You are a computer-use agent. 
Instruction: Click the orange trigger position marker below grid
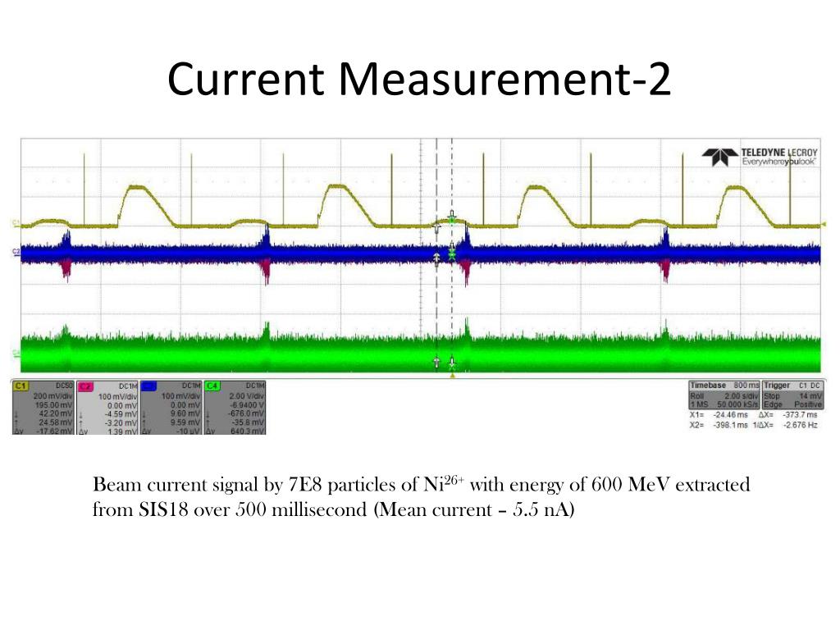pyautogui.click(x=453, y=376)
